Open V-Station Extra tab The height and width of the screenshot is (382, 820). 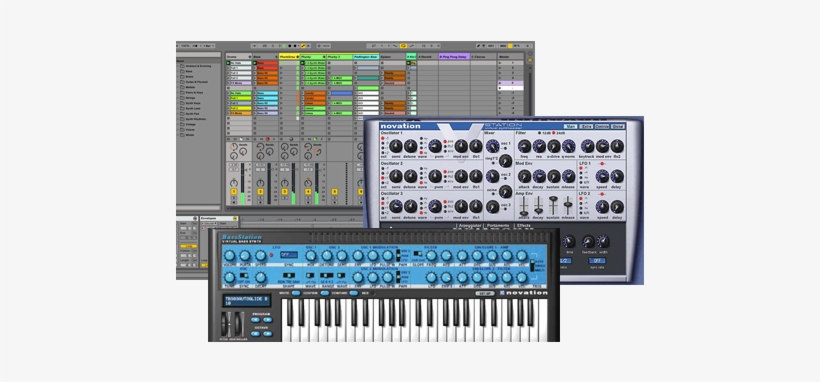[x=585, y=126]
